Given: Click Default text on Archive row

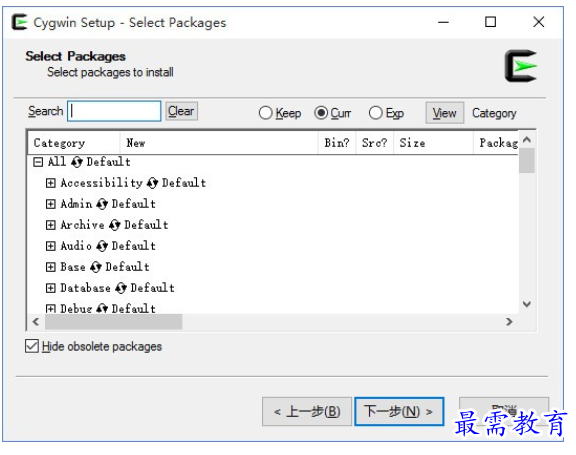Looking at the screenshot, I should tap(146, 225).
